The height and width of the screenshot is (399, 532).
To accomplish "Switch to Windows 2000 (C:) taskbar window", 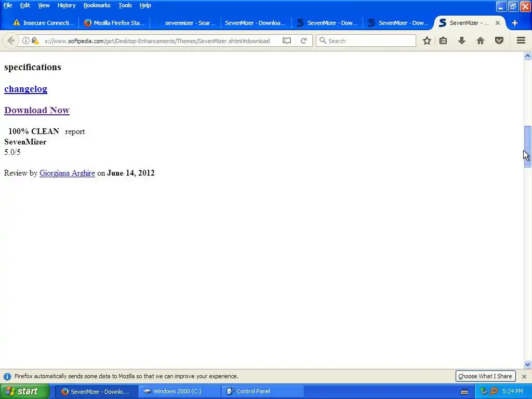I will (x=179, y=392).
